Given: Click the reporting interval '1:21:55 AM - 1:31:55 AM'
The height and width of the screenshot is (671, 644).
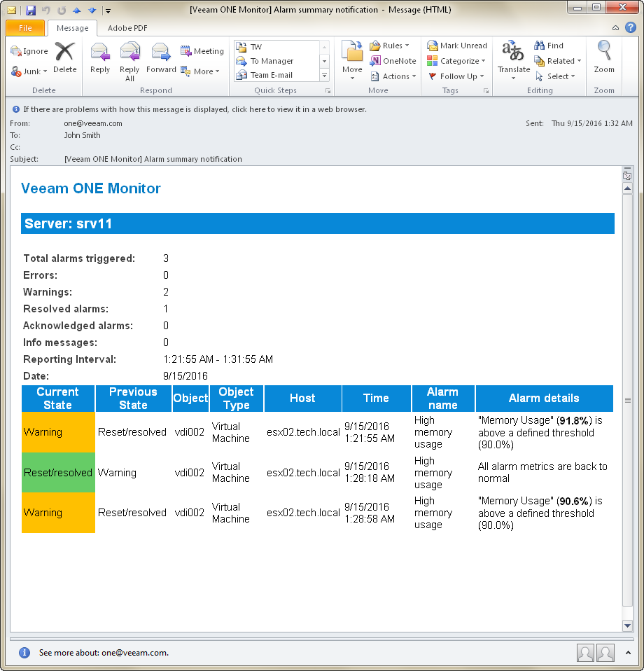Looking at the screenshot, I should [218, 359].
